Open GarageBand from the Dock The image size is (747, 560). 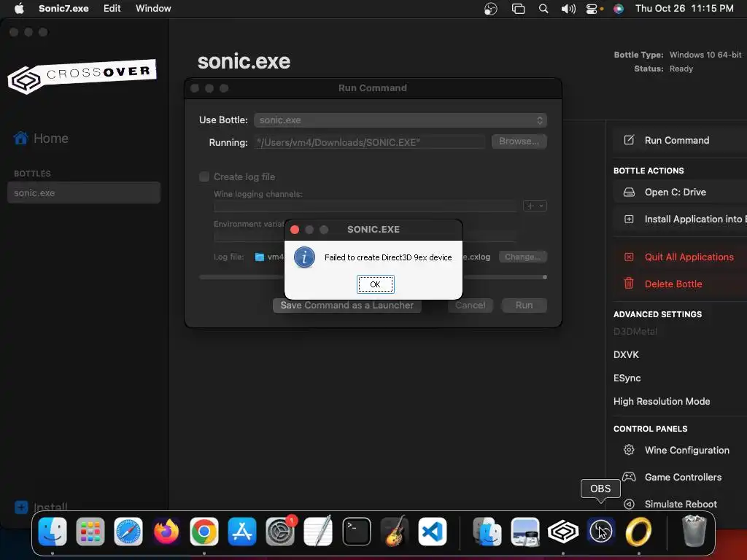(395, 532)
